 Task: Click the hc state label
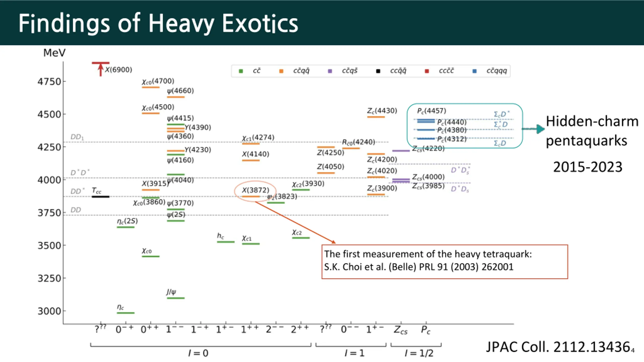tap(220, 236)
